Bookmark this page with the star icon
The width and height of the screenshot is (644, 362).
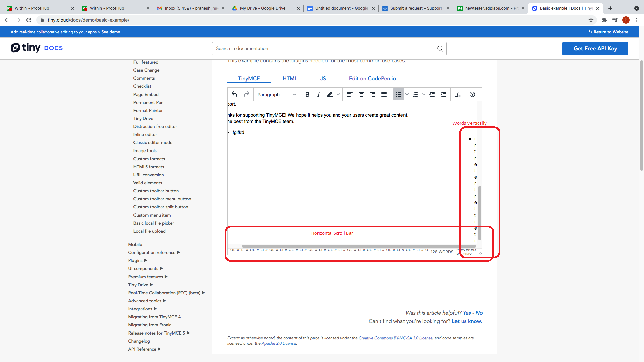tap(591, 20)
